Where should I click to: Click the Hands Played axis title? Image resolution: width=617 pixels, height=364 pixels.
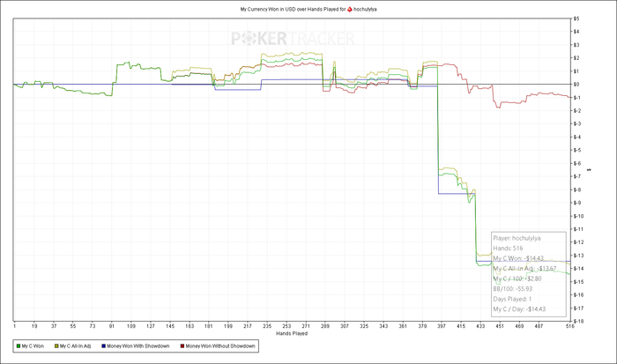coord(292,334)
